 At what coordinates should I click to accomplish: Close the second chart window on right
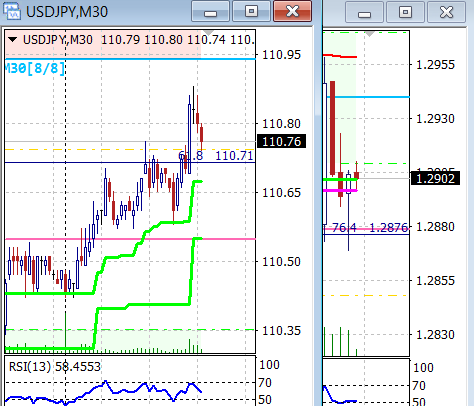tap(446, 12)
